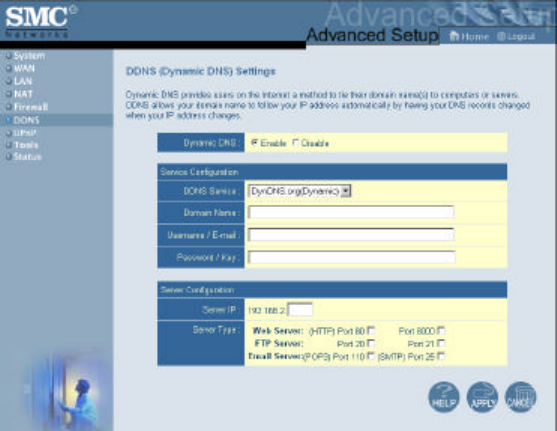Image resolution: width=557 pixels, height=431 pixels.
Task: Check the SMTP Port 25 checkbox
Action: point(441,356)
